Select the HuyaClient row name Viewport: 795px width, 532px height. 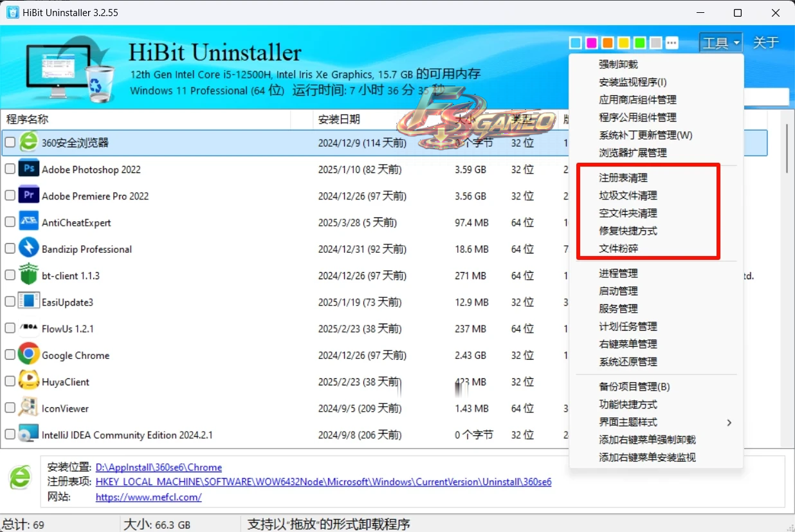pyautogui.click(x=66, y=381)
